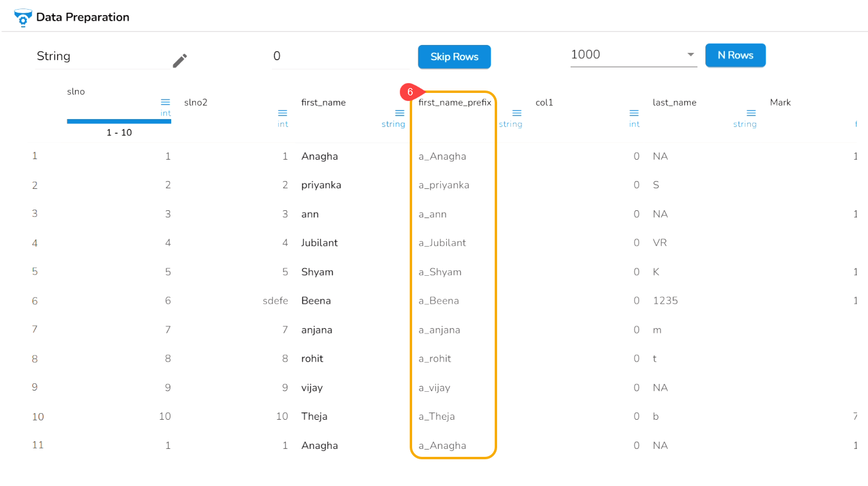Open the first_name column hamburger menu

pyautogui.click(x=399, y=113)
